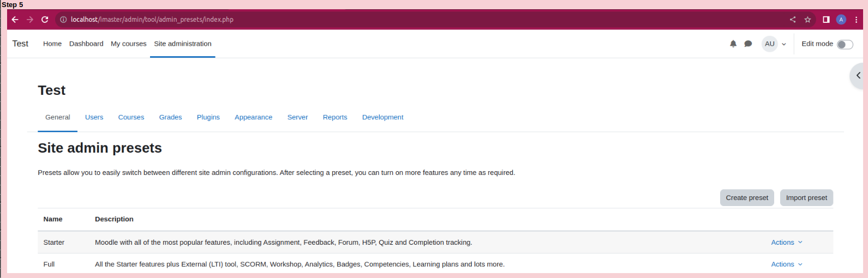The height and width of the screenshot is (278, 868).
Task: Open Dashboard in the top navigation
Action: (x=86, y=44)
